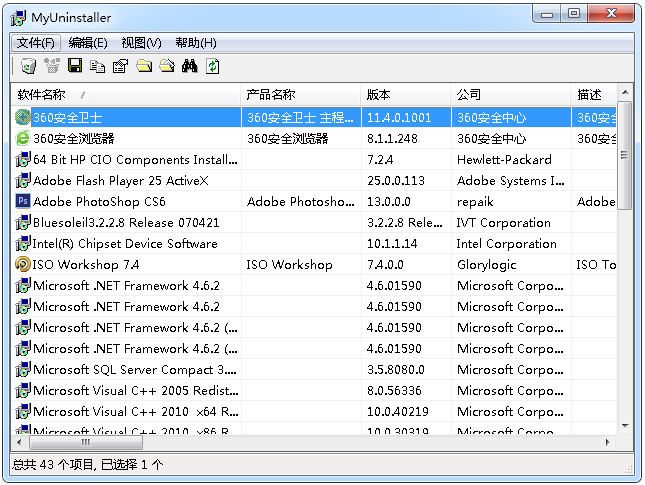This screenshot has height=485, width=645.
Task: Save the selected items with the floppy disk icon
Action: tap(74, 66)
